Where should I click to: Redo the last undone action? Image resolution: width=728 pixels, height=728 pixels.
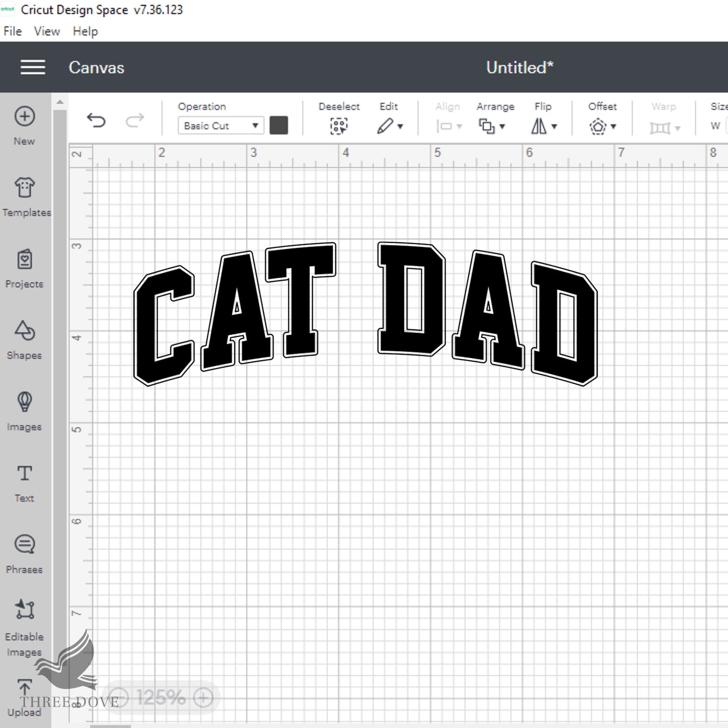tap(135, 120)
